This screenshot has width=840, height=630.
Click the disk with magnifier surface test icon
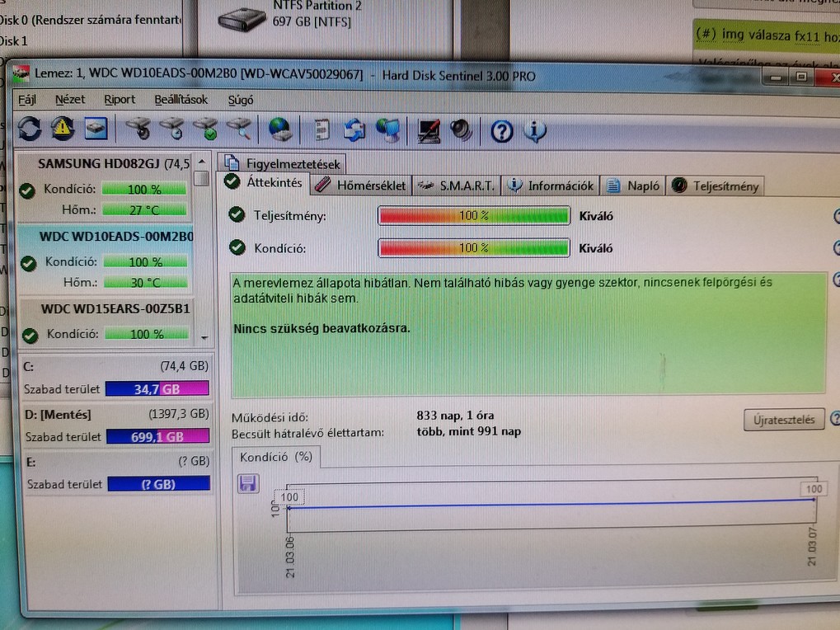coord(239,129)
